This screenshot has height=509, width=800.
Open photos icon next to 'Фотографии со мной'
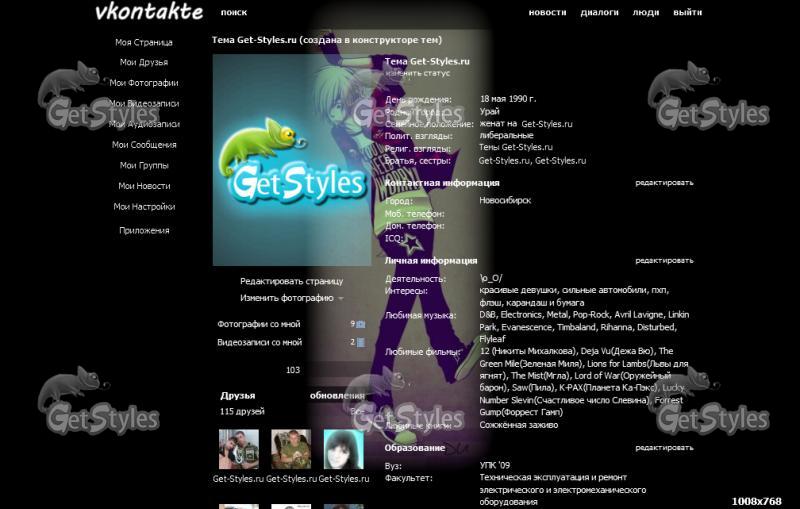361,324
